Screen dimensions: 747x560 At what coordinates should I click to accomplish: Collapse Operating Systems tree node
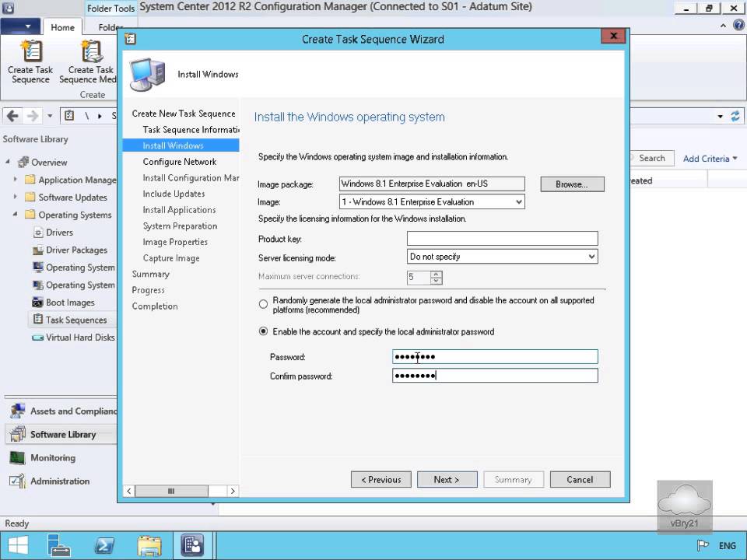coord(16,215)
